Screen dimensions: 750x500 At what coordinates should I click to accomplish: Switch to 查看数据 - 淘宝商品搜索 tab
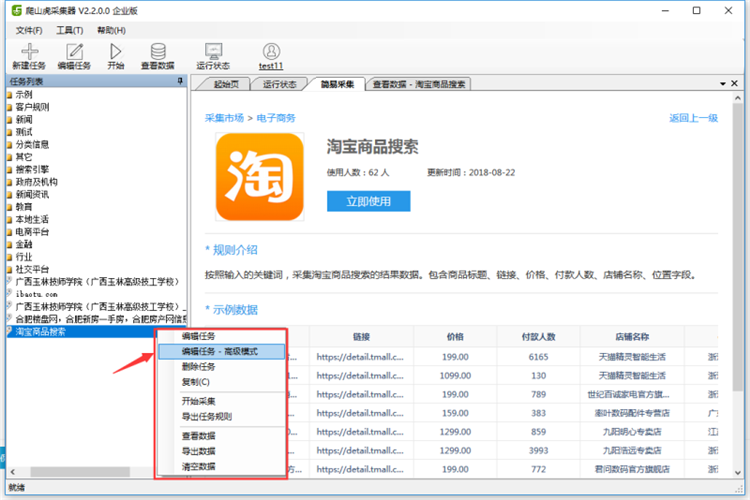pos(419,84)
